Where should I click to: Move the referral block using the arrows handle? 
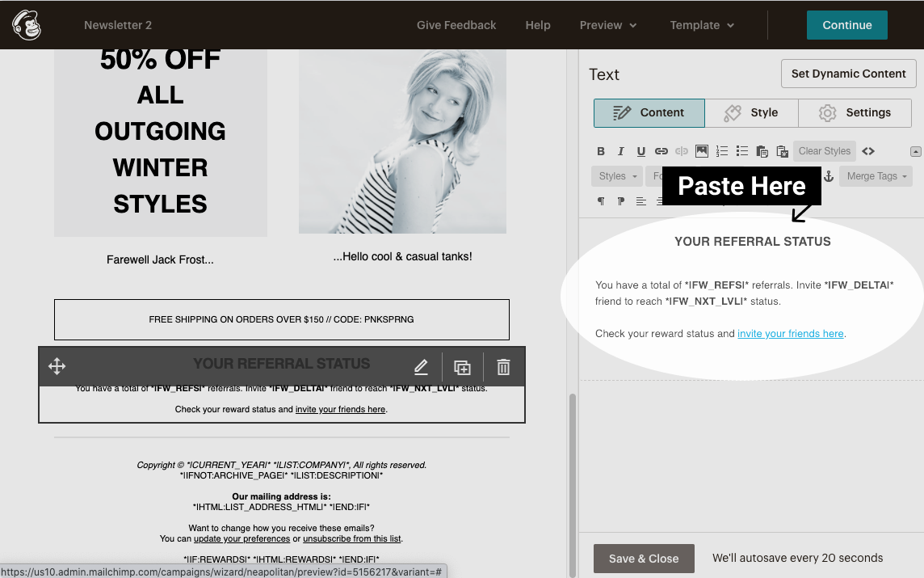[57, 366]
